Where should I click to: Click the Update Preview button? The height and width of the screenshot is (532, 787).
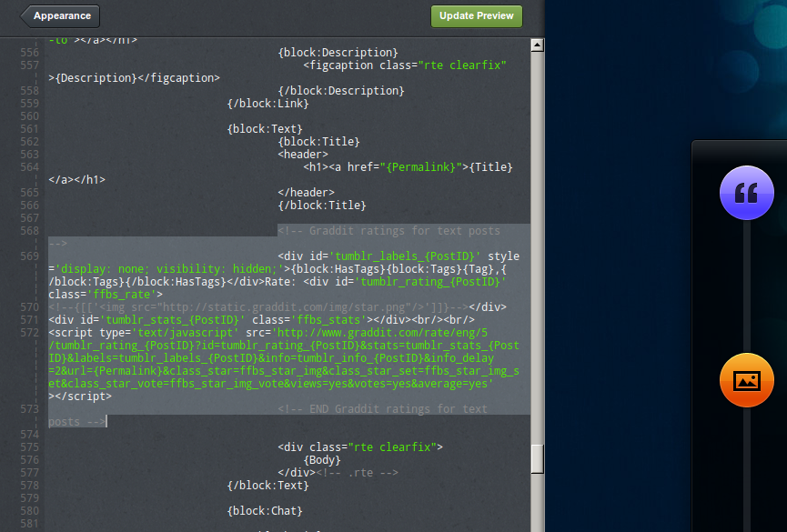[x=477, y=16]
